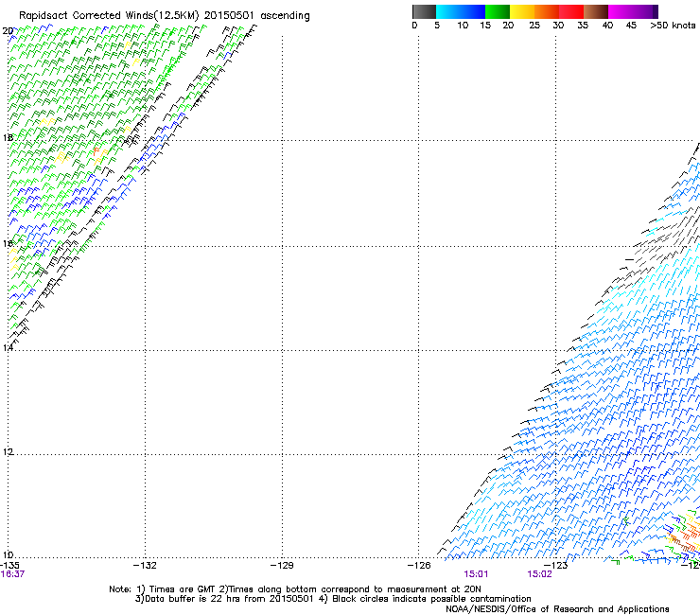Click the red 30-35 knots color swatch
This screenshot has width=700, height=615.
coord(571,11)
